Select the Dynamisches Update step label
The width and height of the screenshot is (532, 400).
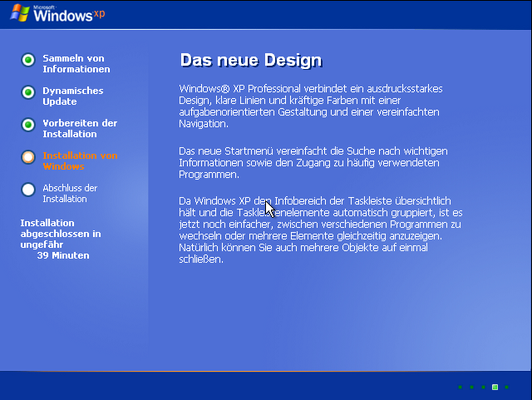[x=73, y=96]
